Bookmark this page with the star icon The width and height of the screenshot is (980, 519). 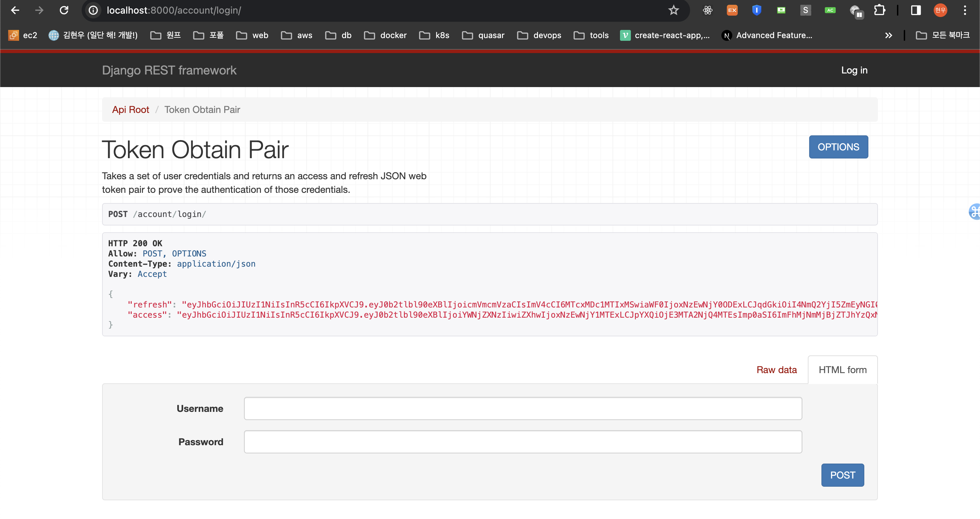pyautogui.click(x=673, y=10)
